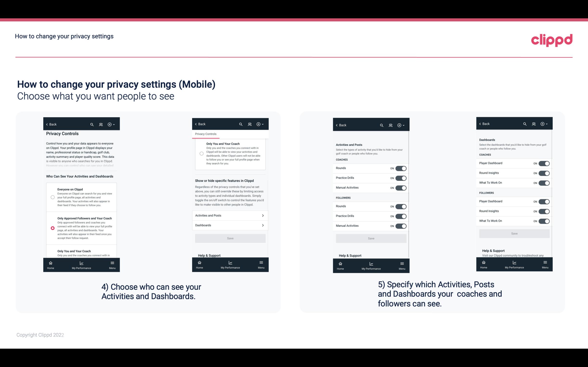Click the Save button on Dashboards screen

[514, 233]
